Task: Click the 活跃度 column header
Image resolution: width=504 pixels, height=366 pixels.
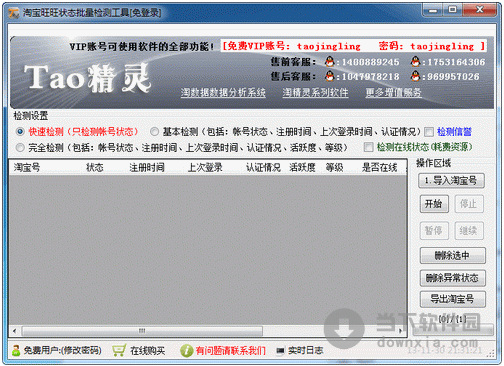Action: [x=302, y=167]
